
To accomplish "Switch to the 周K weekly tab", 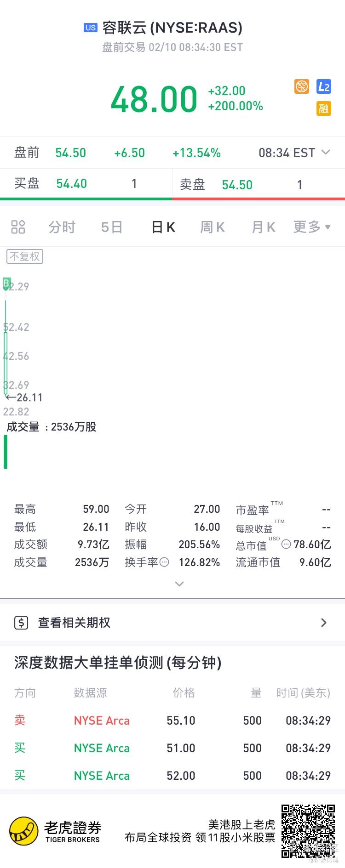I will (x=212, y=227).
